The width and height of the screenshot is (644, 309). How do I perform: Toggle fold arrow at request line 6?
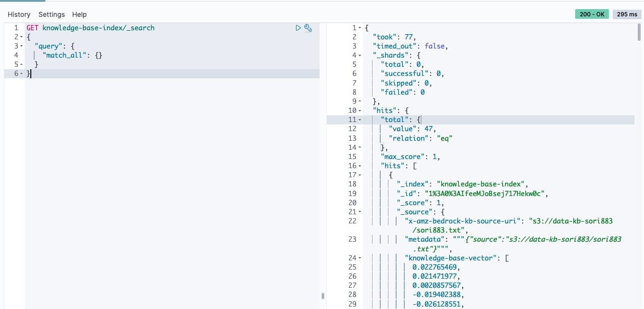(22, 74)
